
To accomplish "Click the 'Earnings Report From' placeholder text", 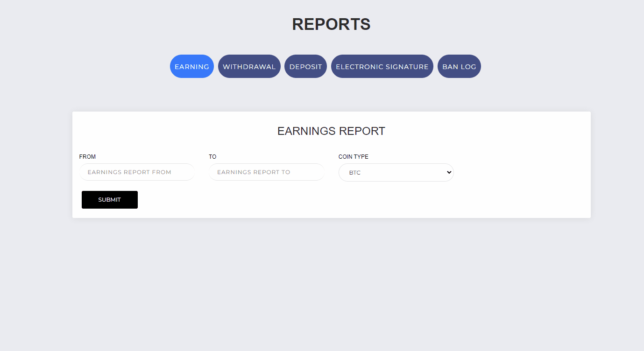I will pyautogui.click(x=129, y=172).
